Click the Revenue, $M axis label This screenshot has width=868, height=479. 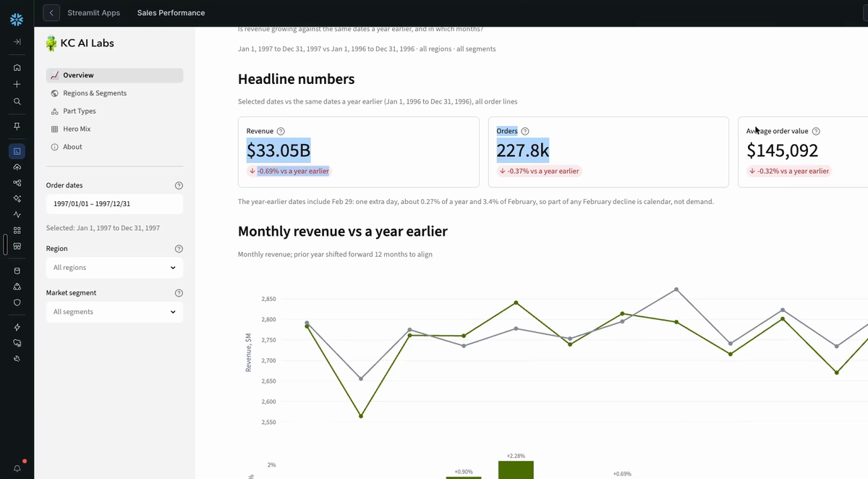248,352
